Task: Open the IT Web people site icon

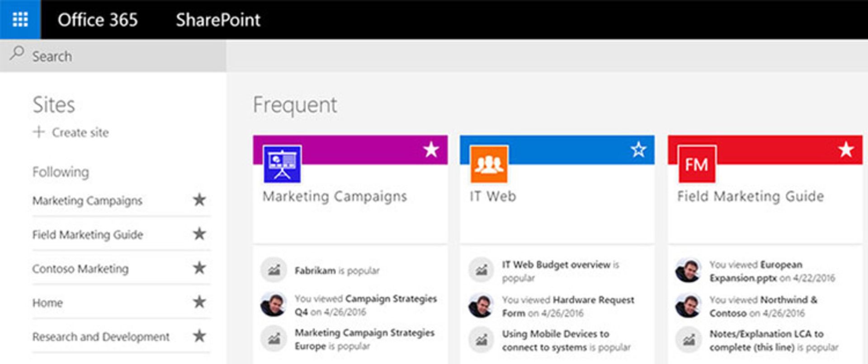Action: [x=489, y=164]
